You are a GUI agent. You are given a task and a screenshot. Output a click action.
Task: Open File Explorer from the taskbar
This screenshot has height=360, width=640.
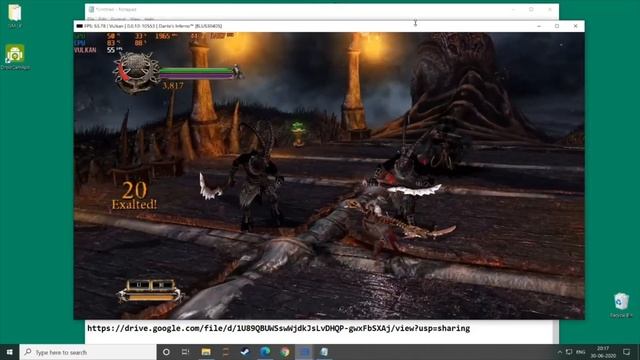(x=206, y=352)
